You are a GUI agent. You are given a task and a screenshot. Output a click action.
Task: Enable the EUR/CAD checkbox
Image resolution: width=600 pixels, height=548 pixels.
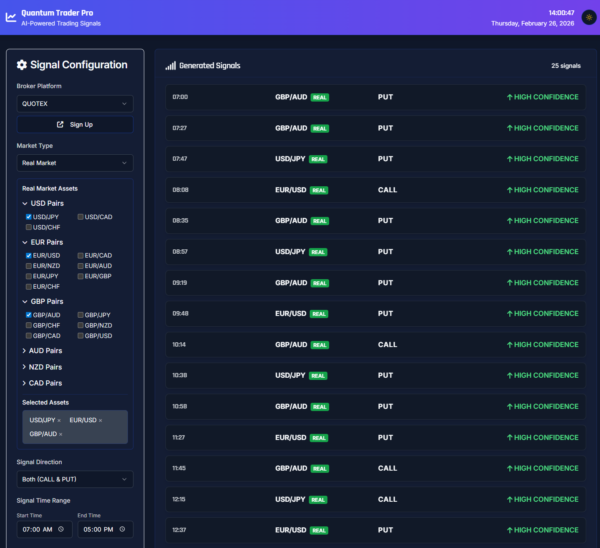(x=81, y=255)
